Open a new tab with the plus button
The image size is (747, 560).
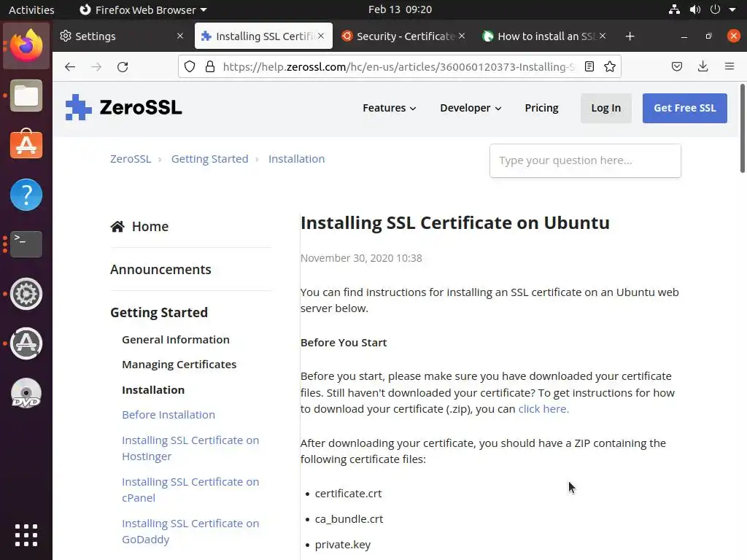pyautogui.click(x=630, y=36)
